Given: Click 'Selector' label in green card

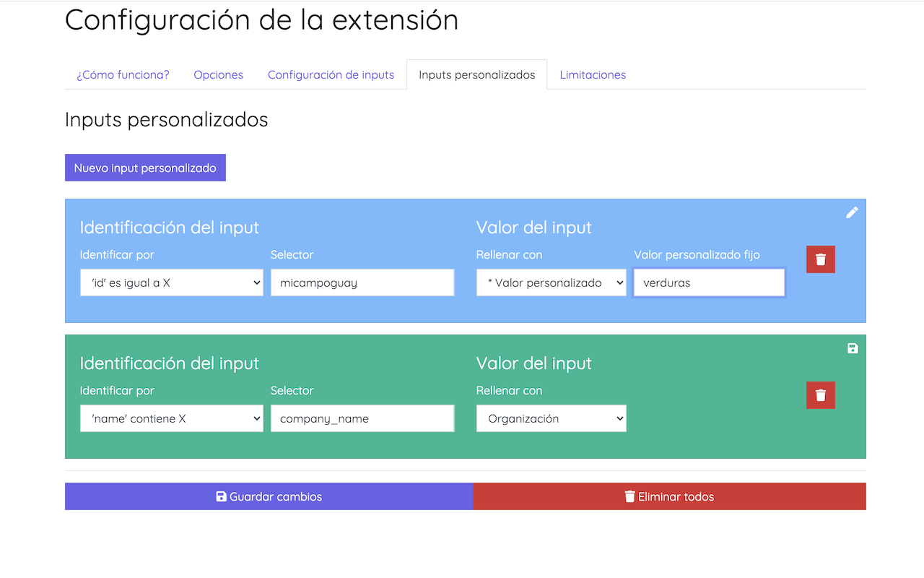Looking at the screenshot, I should (x=292, y=390).
